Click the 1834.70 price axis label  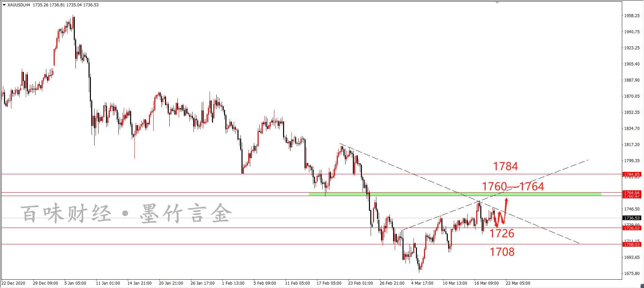tap(632, 129)
